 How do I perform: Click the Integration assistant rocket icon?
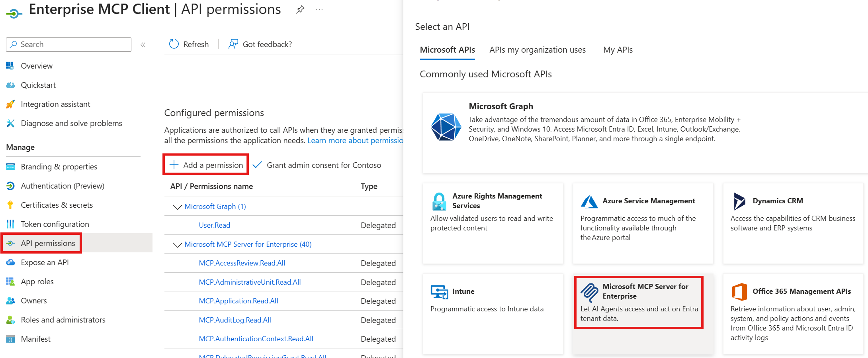(x=10, y=104)
